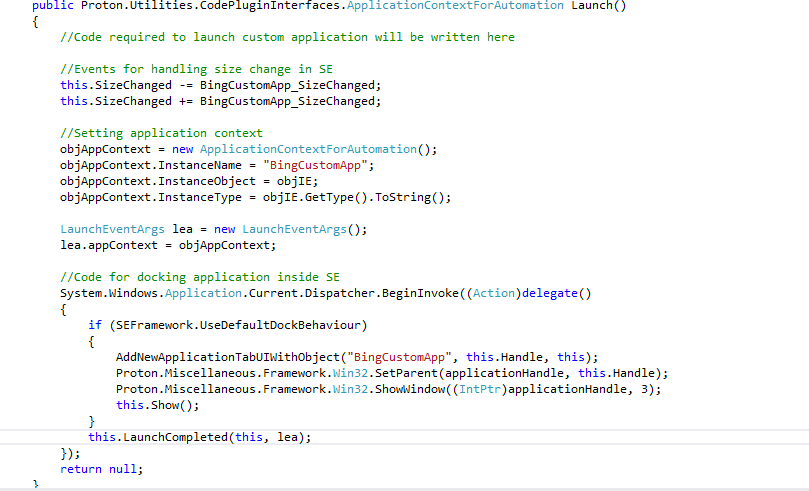The width and height of the screenshot is (809, 491).
Task: Click the AddNewApplicationTabUIWithObject call
Action: (x=357, y=357)
